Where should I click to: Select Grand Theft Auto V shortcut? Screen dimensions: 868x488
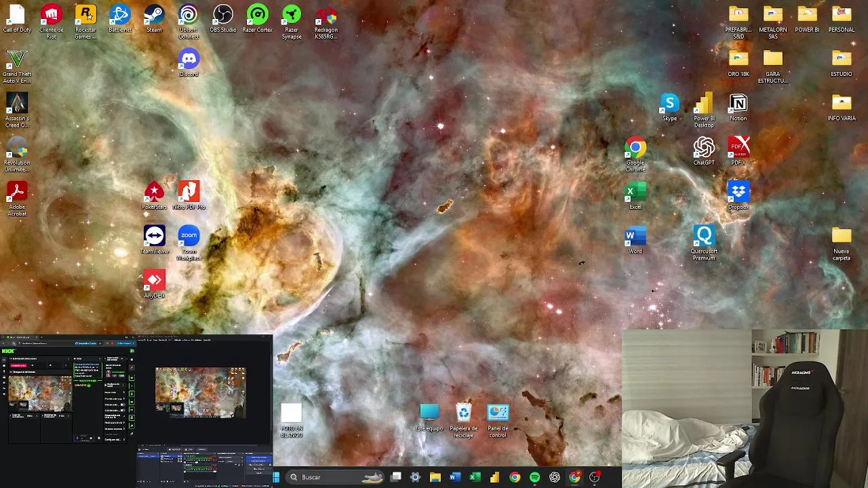point(17,66)
